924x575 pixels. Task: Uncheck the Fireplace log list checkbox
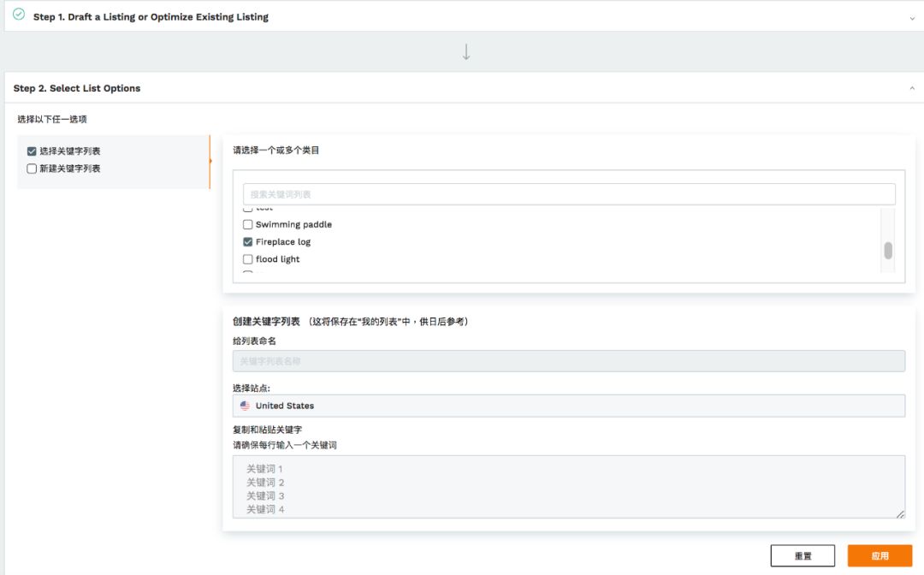click(247, 241)
